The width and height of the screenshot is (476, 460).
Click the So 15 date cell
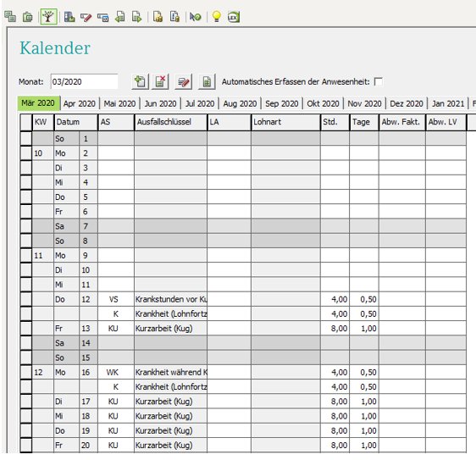pos(76,357)
